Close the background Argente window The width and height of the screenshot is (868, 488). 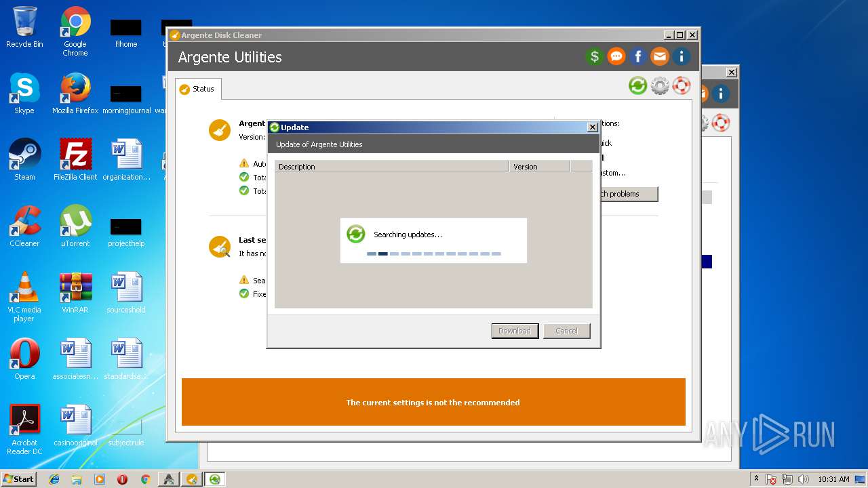tap(732, 72)
